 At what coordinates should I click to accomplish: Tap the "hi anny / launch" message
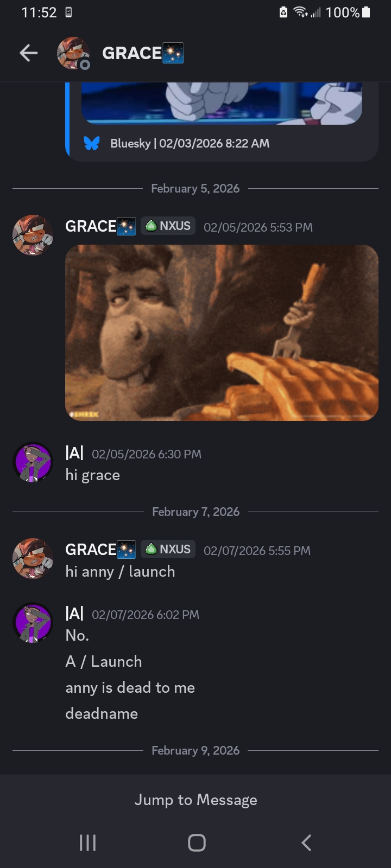(x=120, y=572)
